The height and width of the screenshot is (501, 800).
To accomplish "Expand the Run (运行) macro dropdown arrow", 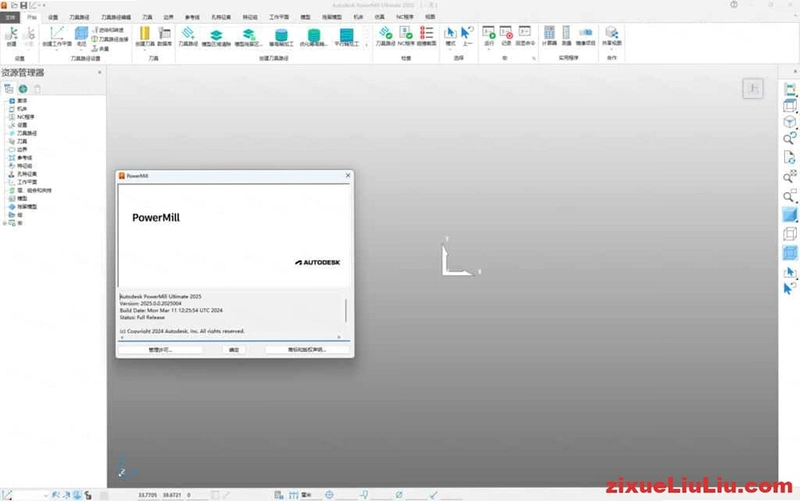I will (488, 49).
